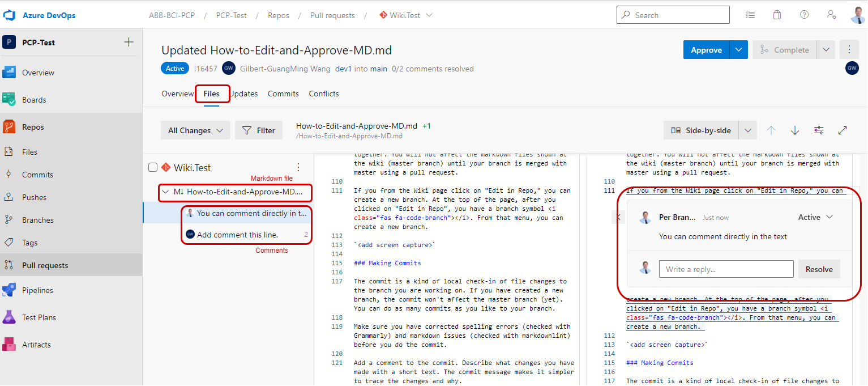Click author Gilbert-GuangMing Wang name

pyautogui.click(x=284, y=69)
